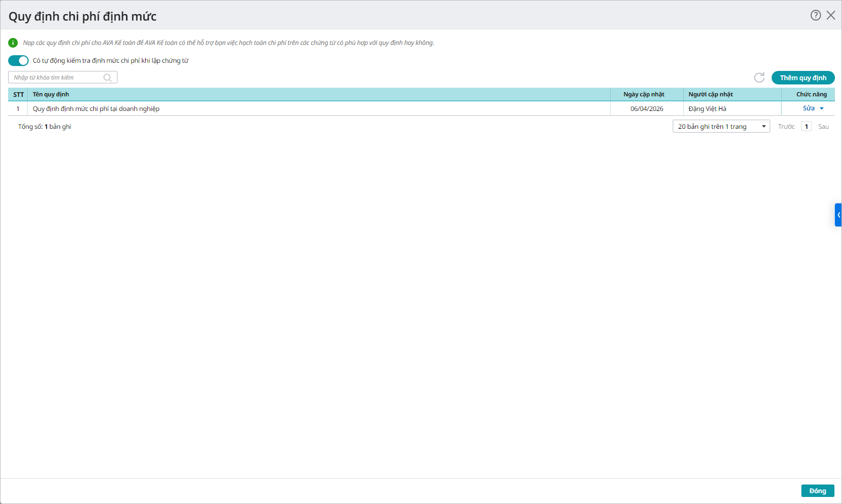Refresh the regulation list

tap(759, 77)
